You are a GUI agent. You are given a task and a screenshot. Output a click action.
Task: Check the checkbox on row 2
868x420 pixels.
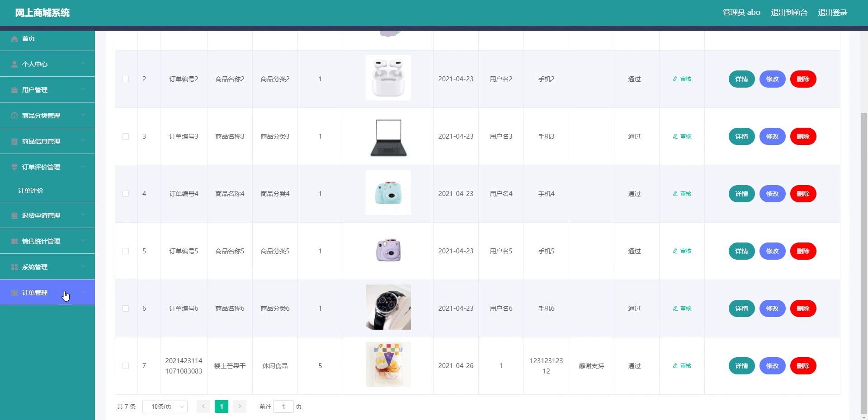pyautogui.click(x=126, y=79)
